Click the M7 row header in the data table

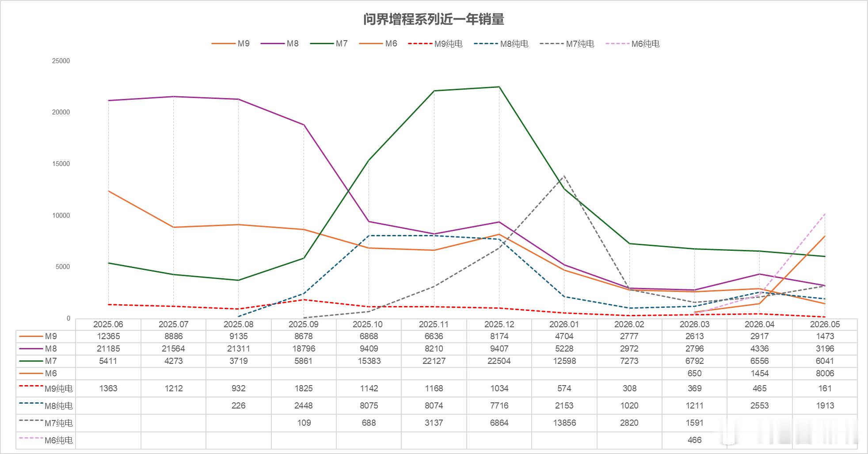click(x=46, y=361)
